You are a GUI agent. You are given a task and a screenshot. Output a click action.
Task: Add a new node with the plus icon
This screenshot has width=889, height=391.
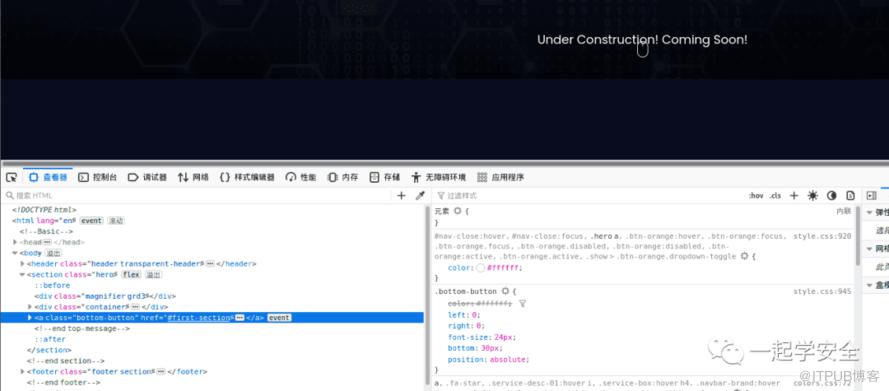pos(401,196)
